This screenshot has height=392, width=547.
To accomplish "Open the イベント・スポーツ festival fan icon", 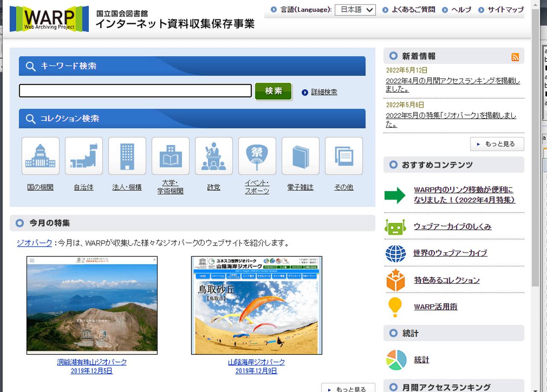I will [x=257, y=156].
